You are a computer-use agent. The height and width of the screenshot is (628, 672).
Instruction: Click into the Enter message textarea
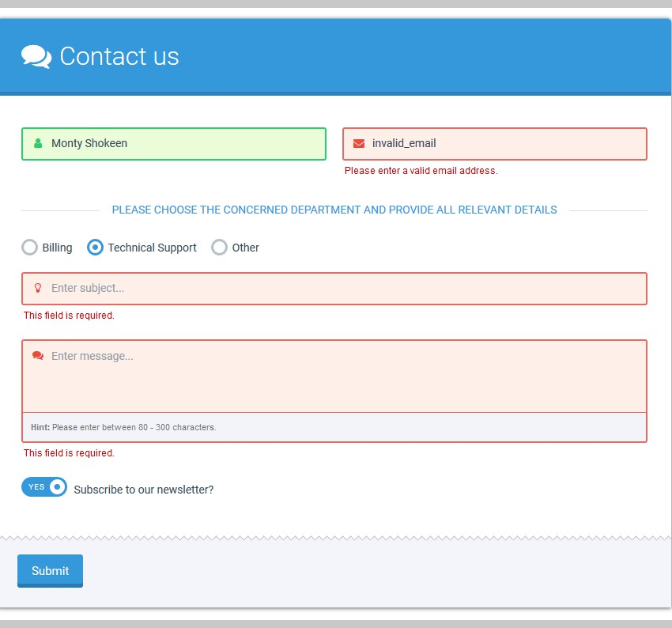pyautogui.click(x=334, y=376)
